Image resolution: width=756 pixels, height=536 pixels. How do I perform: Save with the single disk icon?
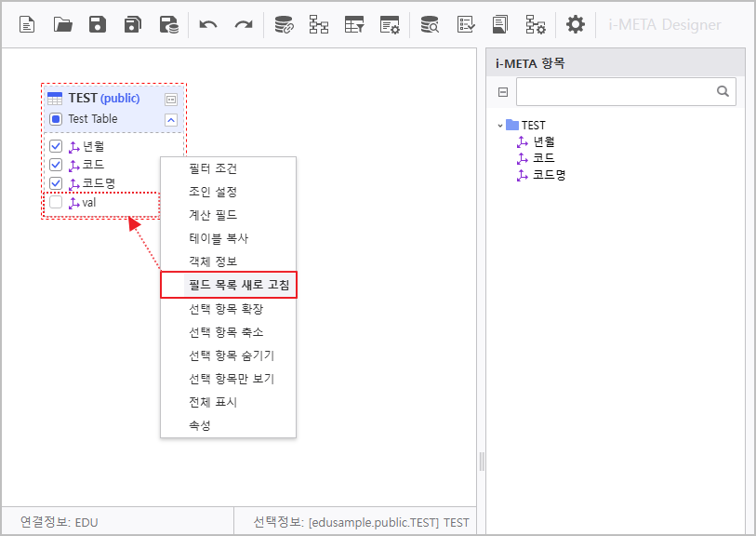[x=98, y=24]
